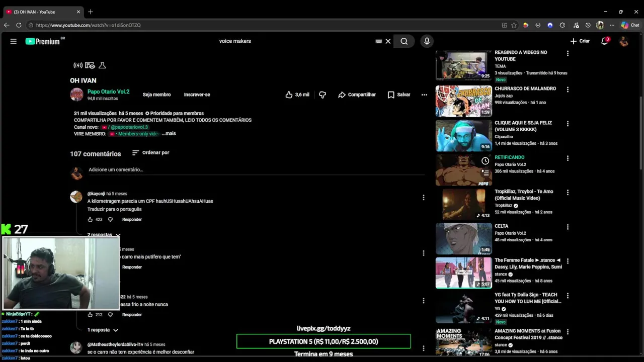Open the CELTA video thumbnail
Viewport: 644px width, 362px height.
tap(463, 238)
